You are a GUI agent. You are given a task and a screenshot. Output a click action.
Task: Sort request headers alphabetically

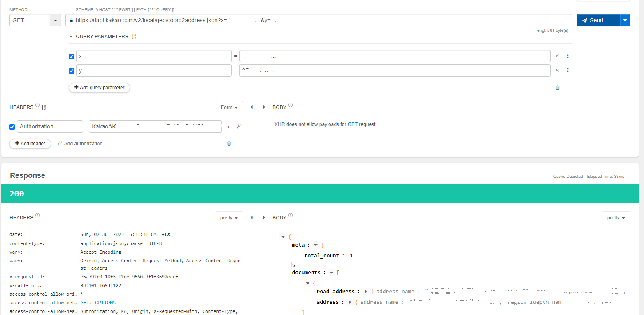(x=44, y=107)
